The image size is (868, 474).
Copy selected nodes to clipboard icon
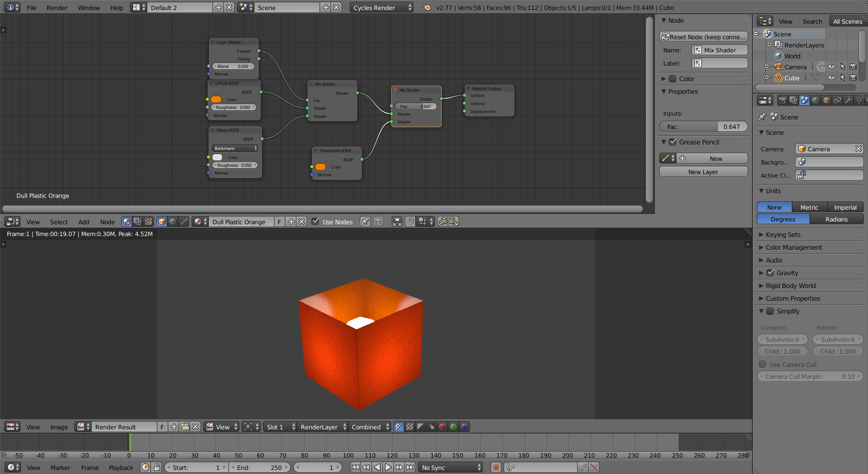tap(443, 222)
